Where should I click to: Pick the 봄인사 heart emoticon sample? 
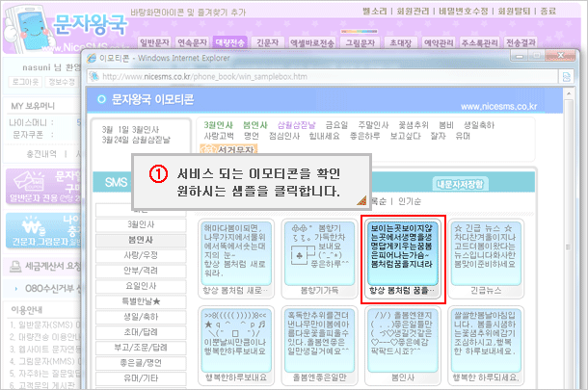(403, 346)
